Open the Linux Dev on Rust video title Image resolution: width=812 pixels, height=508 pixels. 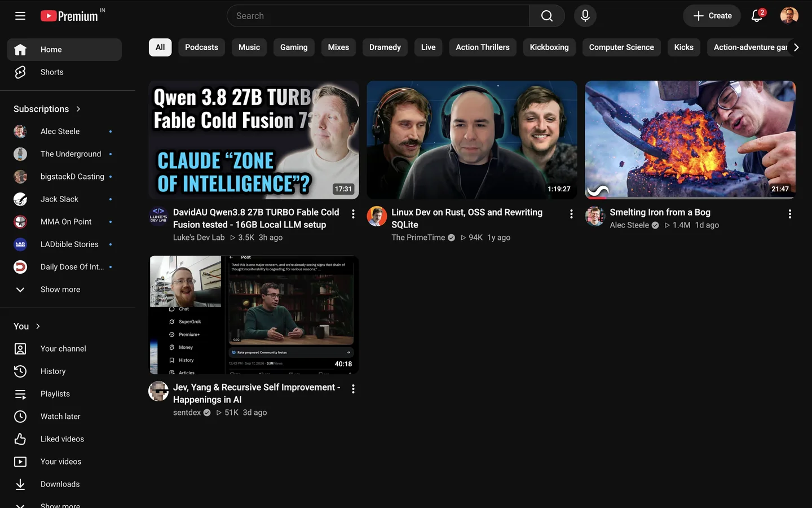[467, 218]
